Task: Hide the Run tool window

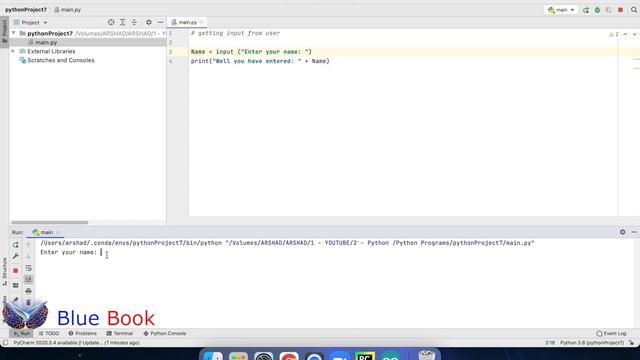Action: tap(634, 232)
